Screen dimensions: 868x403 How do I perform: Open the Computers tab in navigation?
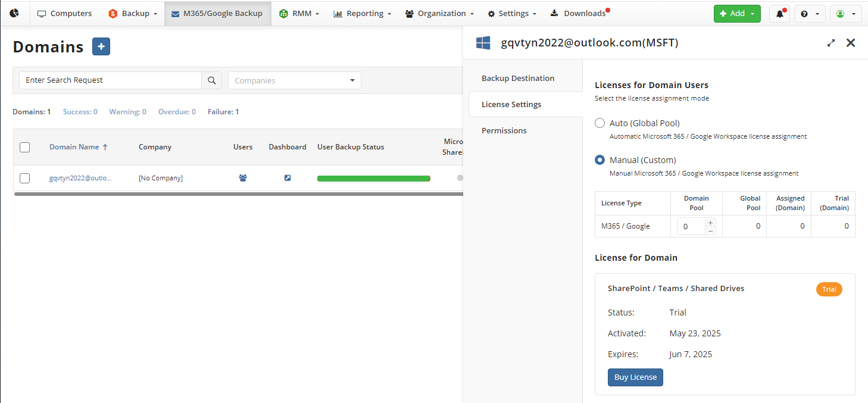[x=64, y=13]
